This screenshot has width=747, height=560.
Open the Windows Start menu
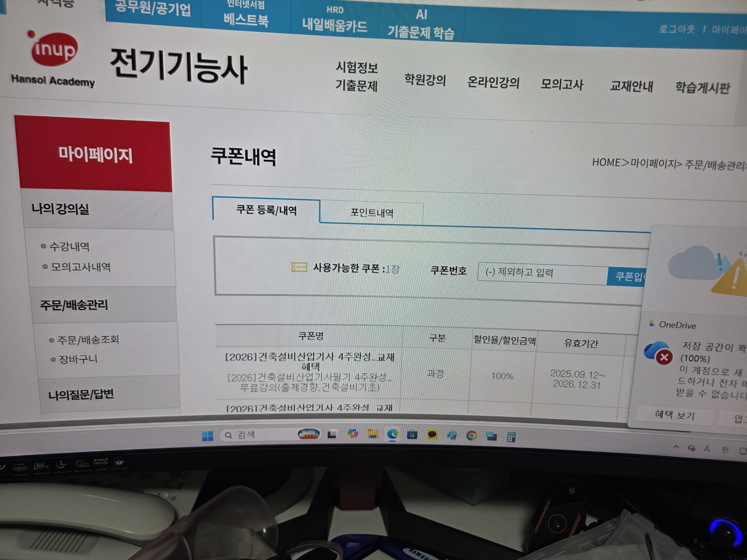click(208, 436)
